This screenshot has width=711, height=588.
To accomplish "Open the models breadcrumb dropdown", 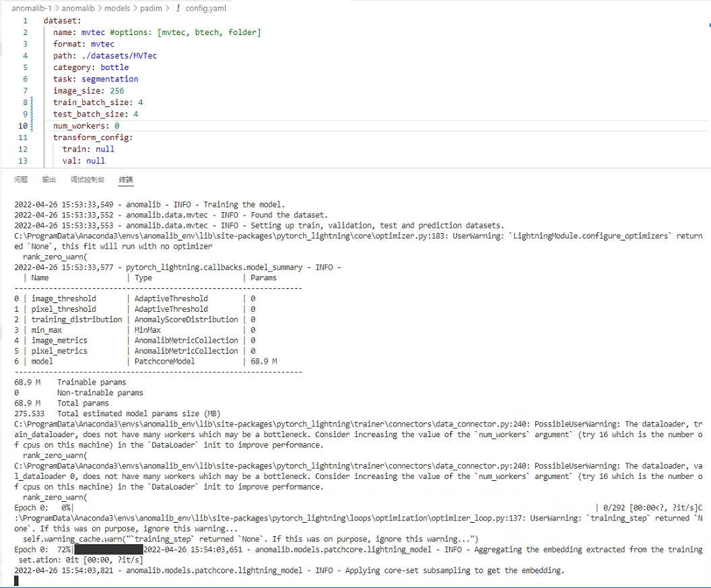I will [119, 9].
